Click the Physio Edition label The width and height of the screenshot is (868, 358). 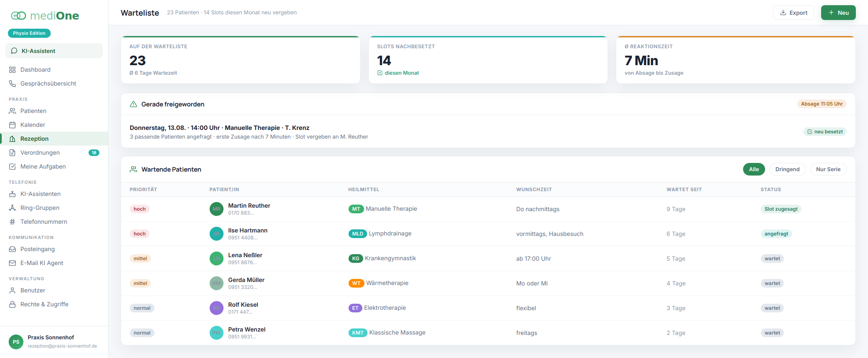29,33
